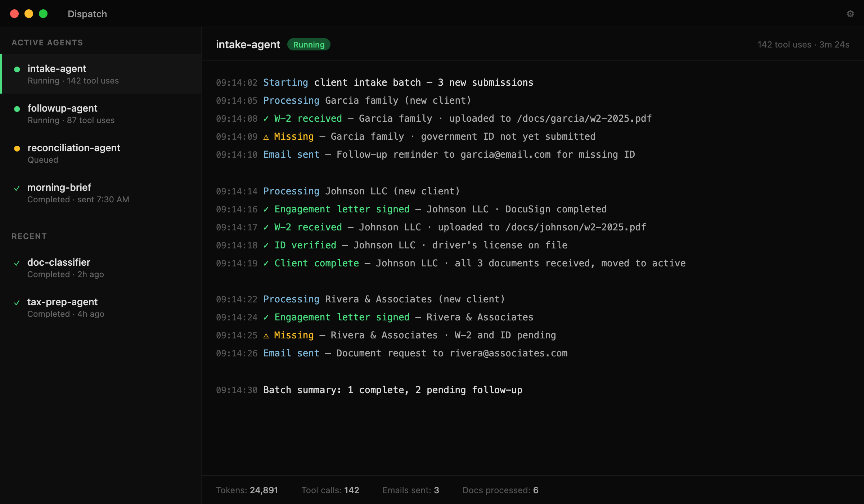Click 'DocuSign completed' in the log
Viewport: 864px width, 504px height.
point(556,209)
